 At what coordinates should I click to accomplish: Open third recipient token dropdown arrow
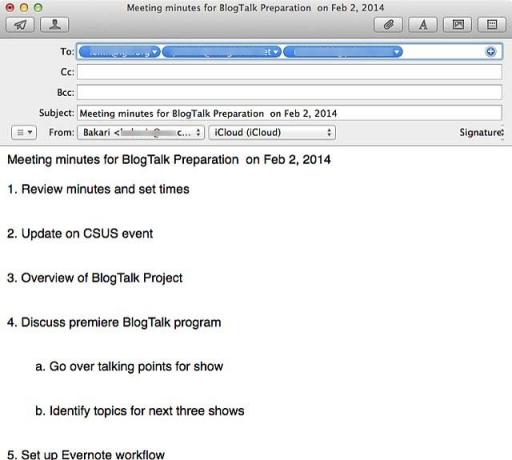tap(396, 52)
